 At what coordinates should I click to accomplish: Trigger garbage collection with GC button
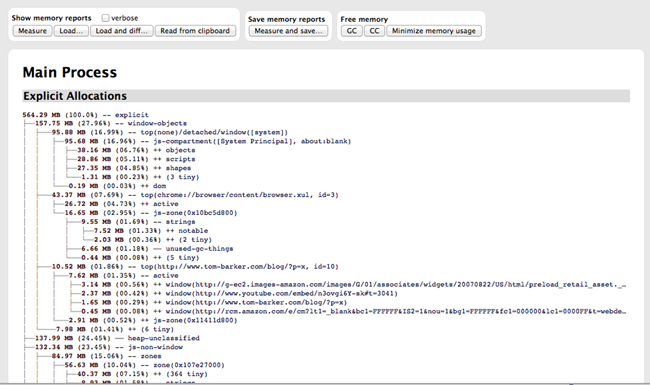coord(352,31)
